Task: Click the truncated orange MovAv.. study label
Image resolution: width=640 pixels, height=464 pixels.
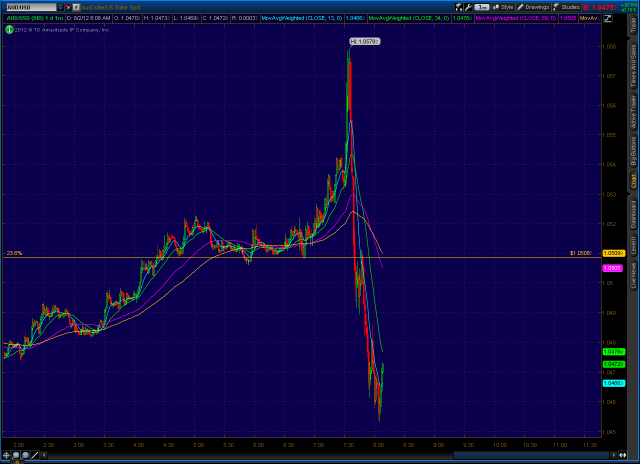Action: pyautogui.click(x=589, y=18)
